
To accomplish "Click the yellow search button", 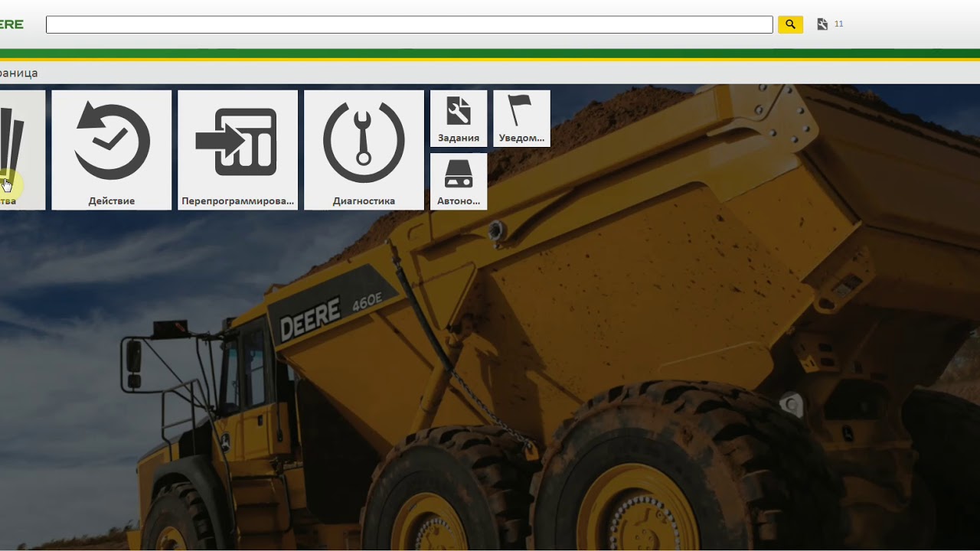I will tap(790, 24).
